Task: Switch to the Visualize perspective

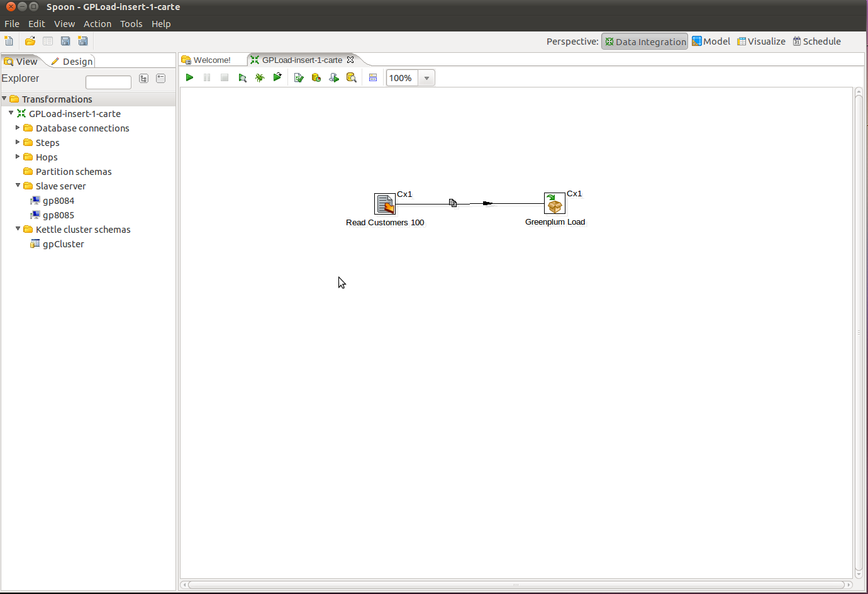Action: click(761, 42)
